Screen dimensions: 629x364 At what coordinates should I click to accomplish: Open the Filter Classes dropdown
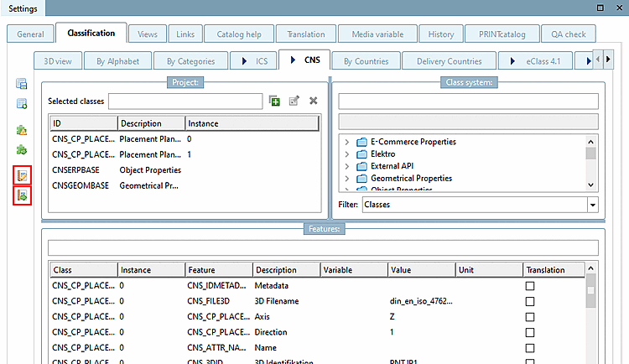[592, 205]
